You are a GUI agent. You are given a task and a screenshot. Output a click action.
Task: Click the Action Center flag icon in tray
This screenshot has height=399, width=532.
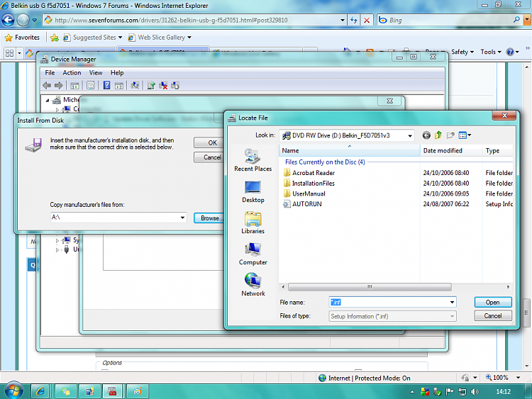(x=449, y=392)
